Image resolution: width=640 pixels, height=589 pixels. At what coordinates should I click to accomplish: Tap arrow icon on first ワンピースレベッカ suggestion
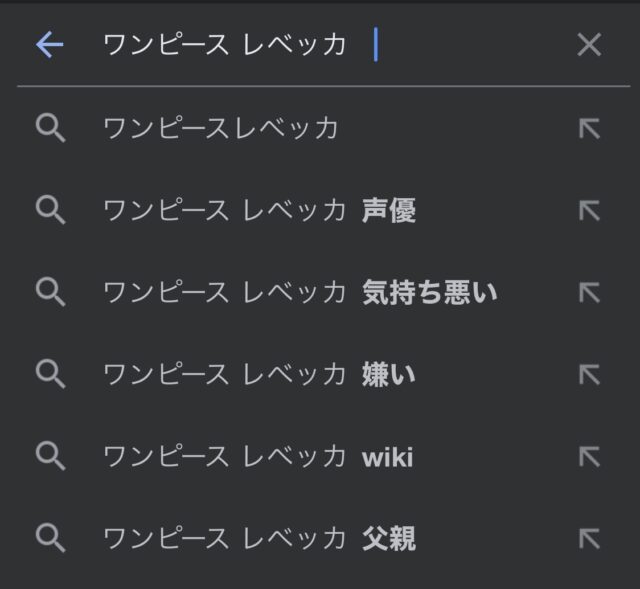tap(589, 128)
